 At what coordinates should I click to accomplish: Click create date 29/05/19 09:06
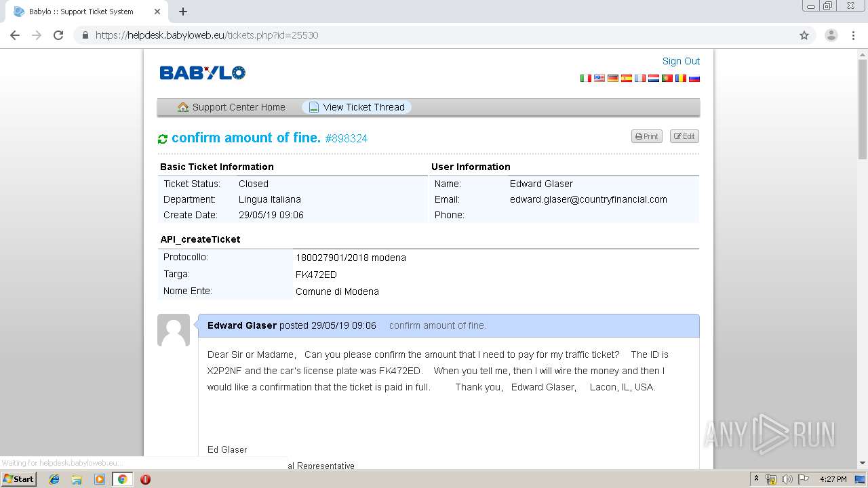pos(271,215)
